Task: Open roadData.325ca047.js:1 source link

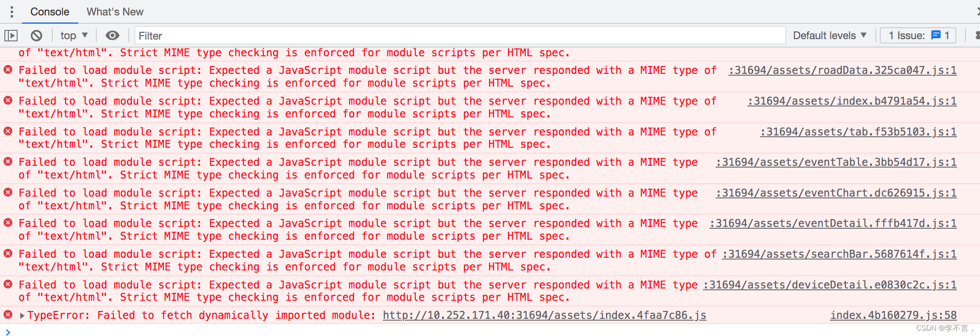Action: [842, 70]
